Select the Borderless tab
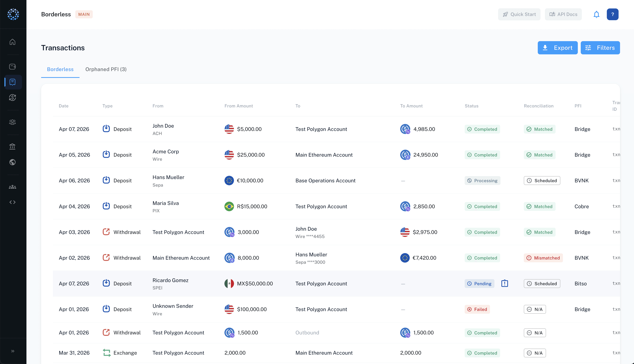 pyautogui.click(x=60, y=69)
